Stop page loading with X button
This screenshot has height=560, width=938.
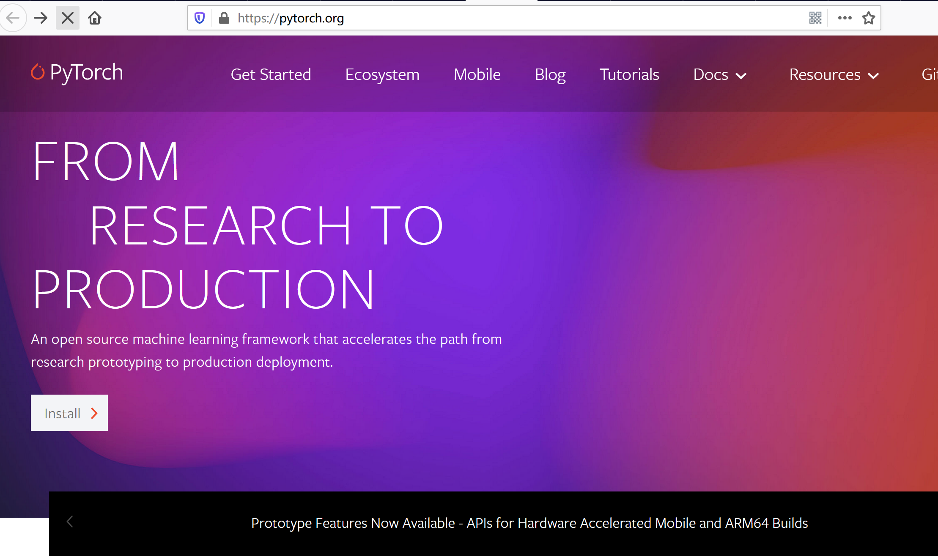[x=68, y=18]
